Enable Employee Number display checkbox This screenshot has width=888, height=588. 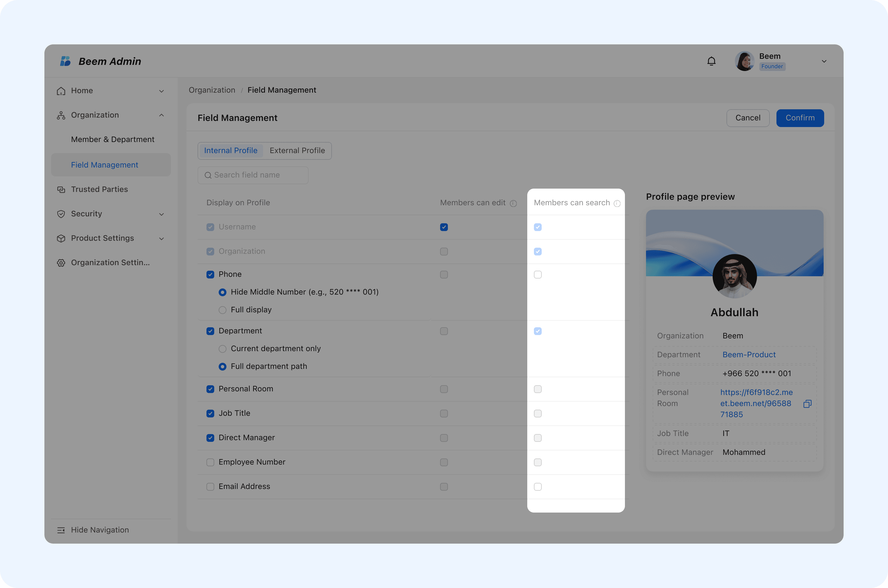click(210, 462)
